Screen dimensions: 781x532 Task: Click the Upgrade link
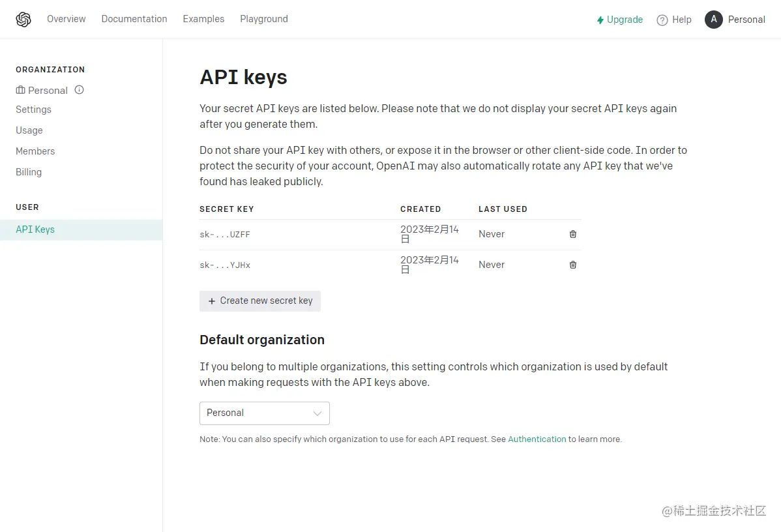[x=625, y=20]
